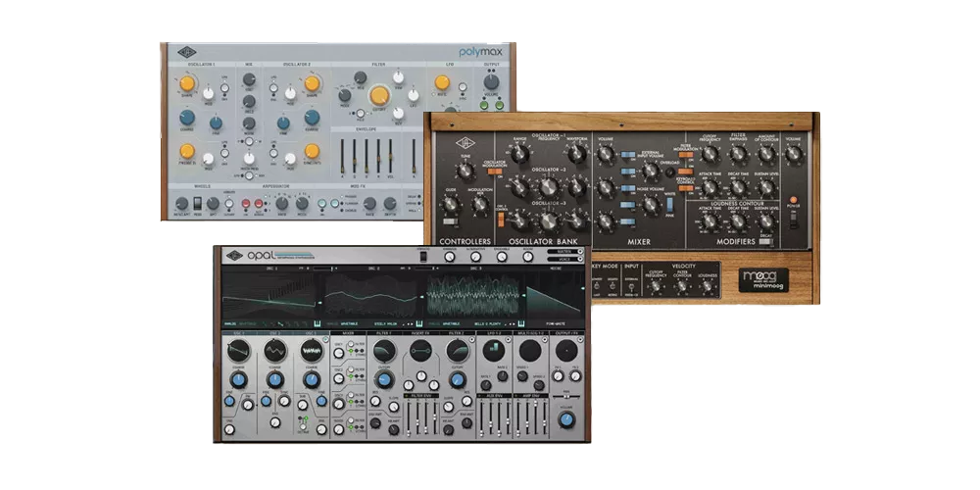Toggle the White/Pink noise switch on the Minimoog
Image resolution: width=980 pixels, height=490 pixels.
670,204
